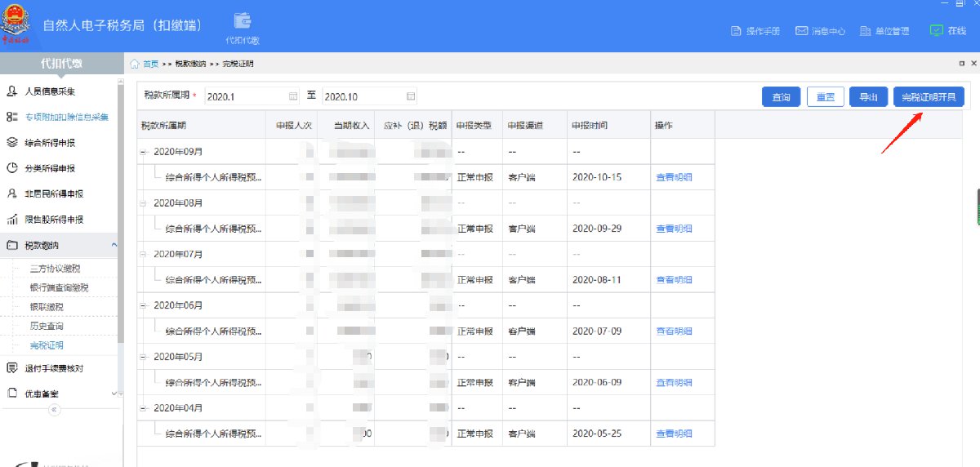Expand the 优惠备案 sidebar menu
980x467 pixels.
114,394
